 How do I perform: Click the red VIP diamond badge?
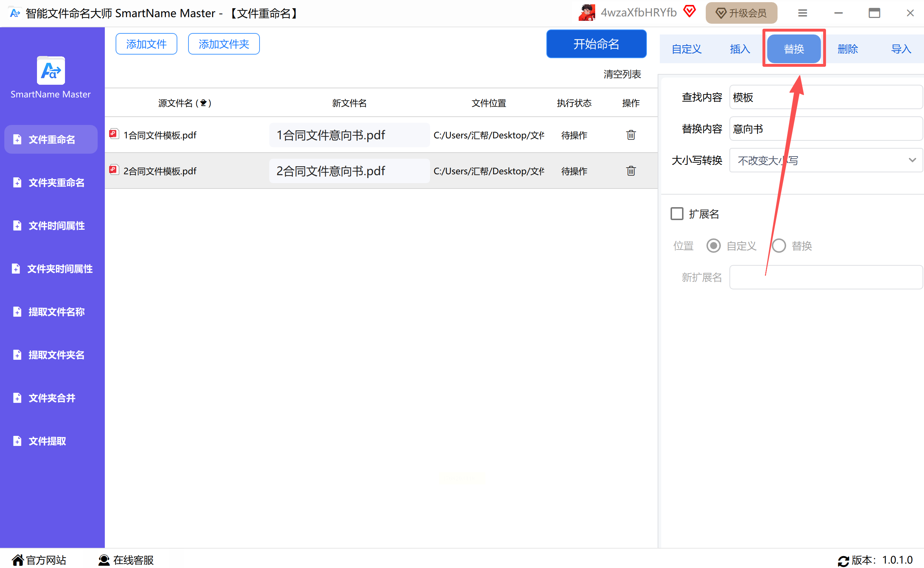pos(689,11)
